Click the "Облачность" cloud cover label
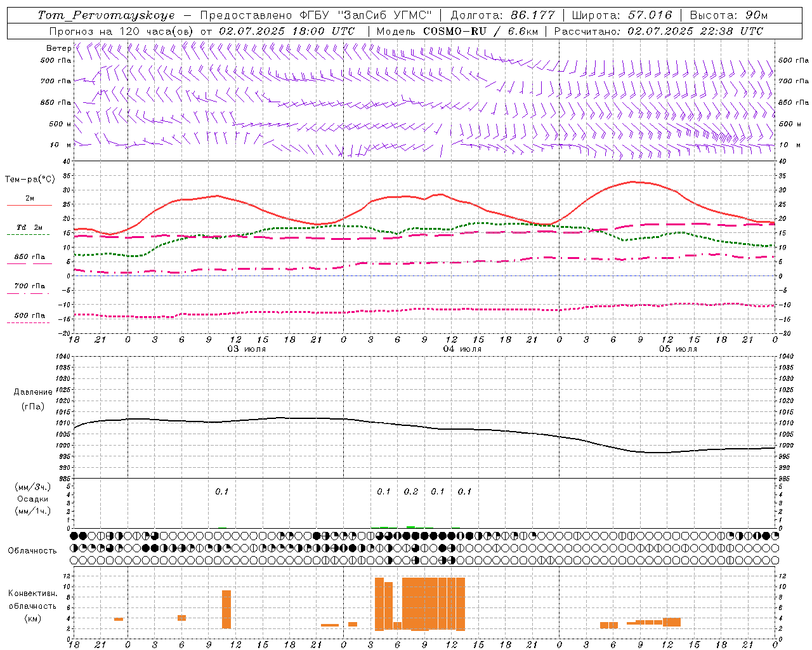This screenshot has width=812, height=650. point(32,551)
